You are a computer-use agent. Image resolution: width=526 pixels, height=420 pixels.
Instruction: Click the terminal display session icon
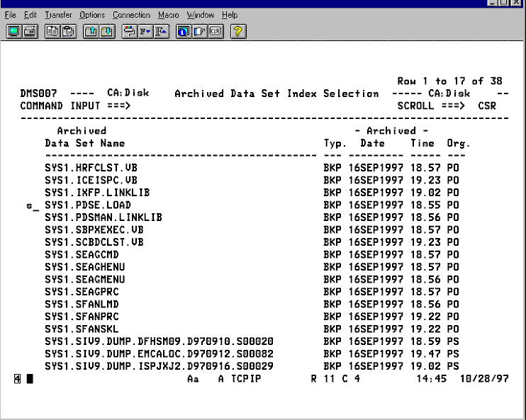pyautogui.click(x=13, y=31)
